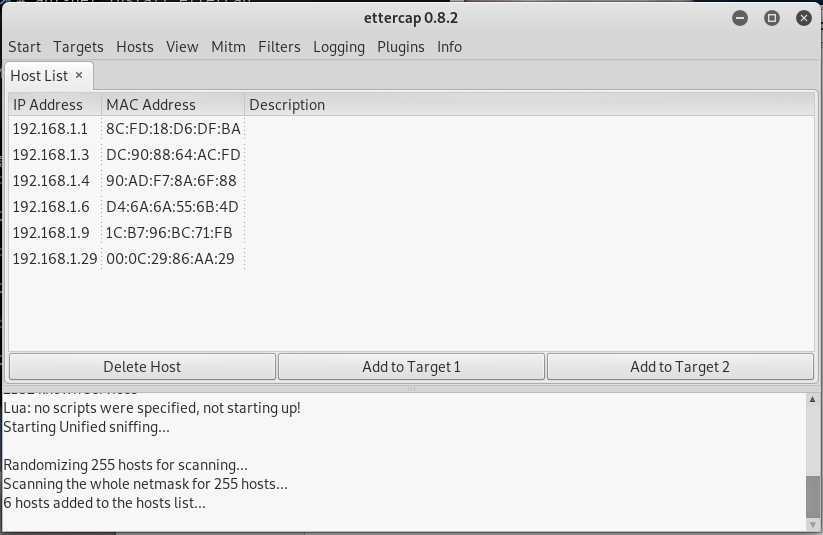823x535 pixels.
Task: Click log scrollbar down arrow
Action: point(813,524)
